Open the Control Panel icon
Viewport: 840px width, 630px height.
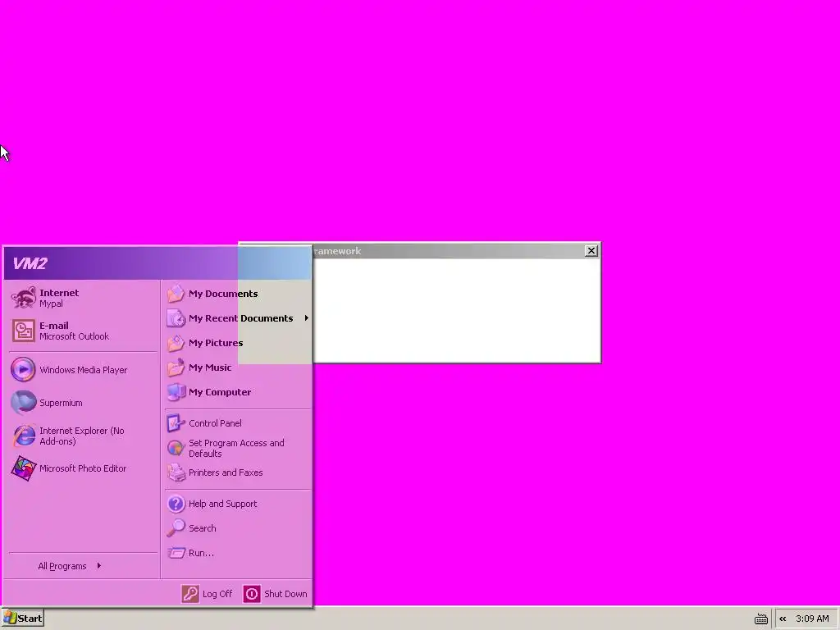click(x=176, y=423)
